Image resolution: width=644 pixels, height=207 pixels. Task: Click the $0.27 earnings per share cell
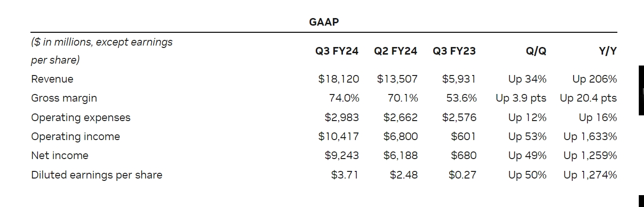click(x=462, y=175)
